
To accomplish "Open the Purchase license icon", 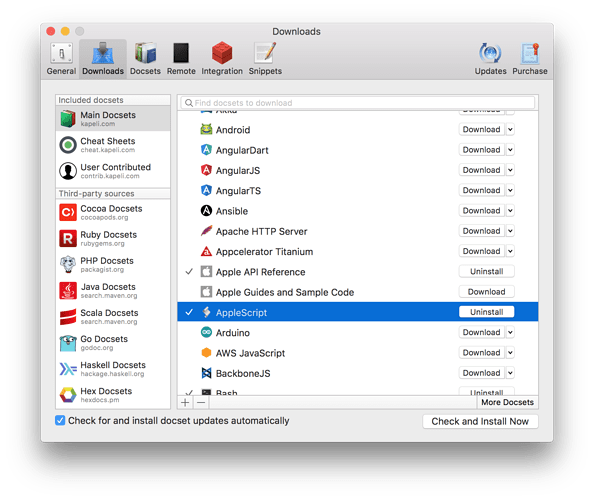I will (530, 53).
